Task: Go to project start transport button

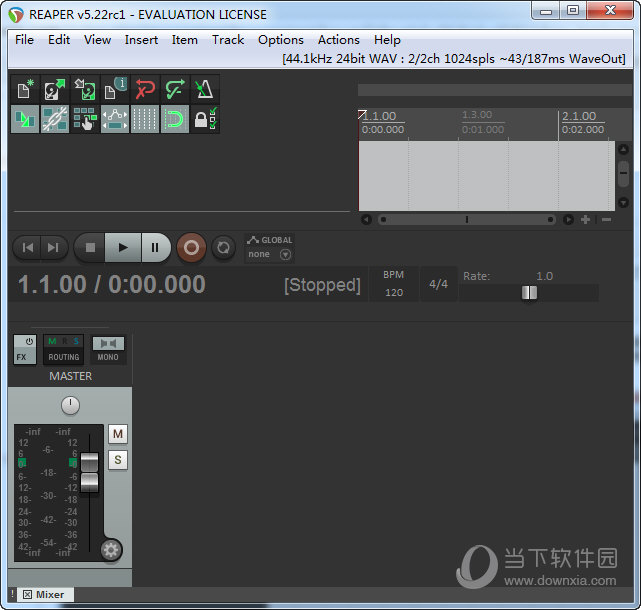Action: click(28, 247)
